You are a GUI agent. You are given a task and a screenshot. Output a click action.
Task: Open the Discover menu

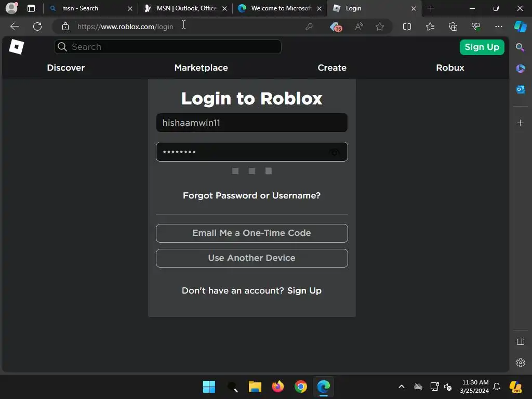pos(66,68)
